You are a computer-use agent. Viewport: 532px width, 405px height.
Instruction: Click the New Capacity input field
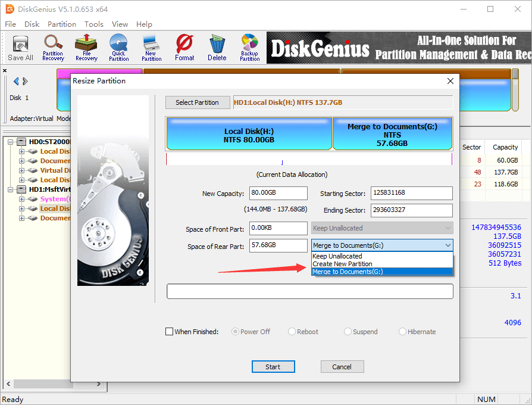[278, 193]
